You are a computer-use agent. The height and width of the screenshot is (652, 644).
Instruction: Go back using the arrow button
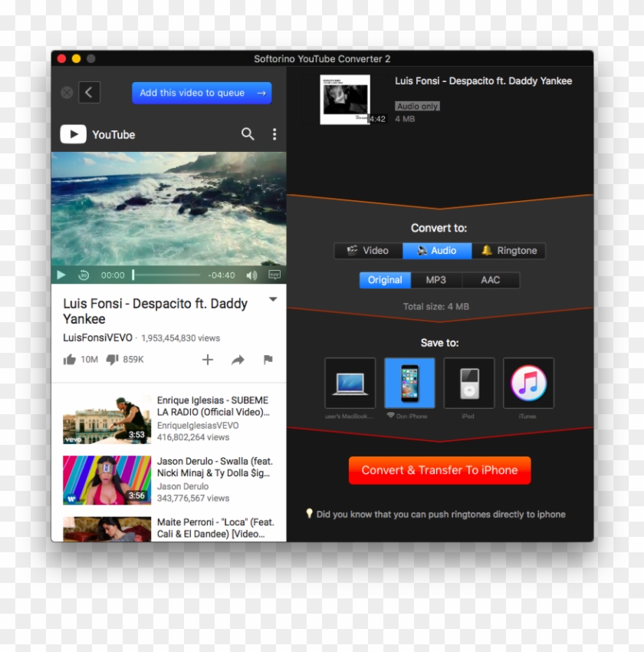pyautogui.click(x=89, y=92)
